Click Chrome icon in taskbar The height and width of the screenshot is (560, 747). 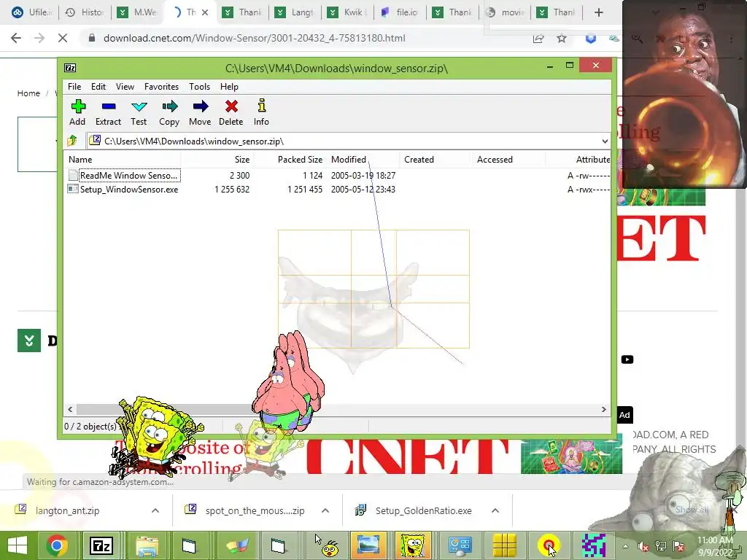(57, 545)
